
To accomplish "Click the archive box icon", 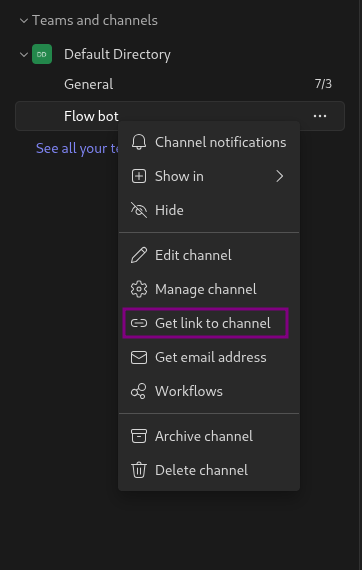I will (x=139, y=436).
